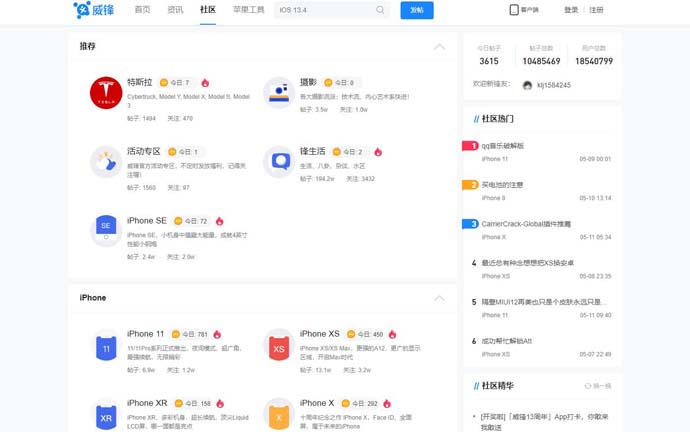Click the 换一批 refresh icon

click(x=587, y=386)
